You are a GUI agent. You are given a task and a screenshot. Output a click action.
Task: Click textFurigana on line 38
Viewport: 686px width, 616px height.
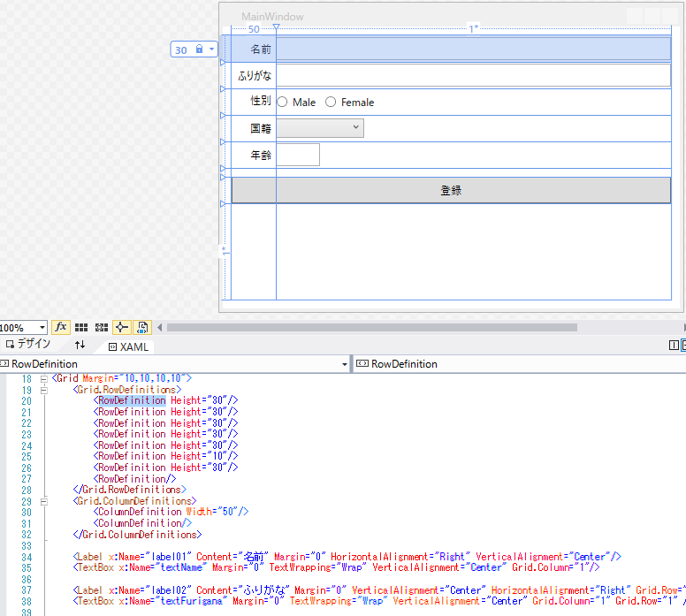point(192,601)
